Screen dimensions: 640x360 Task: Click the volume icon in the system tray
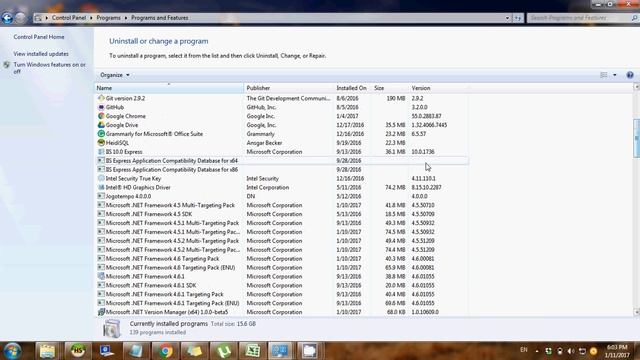571,351
